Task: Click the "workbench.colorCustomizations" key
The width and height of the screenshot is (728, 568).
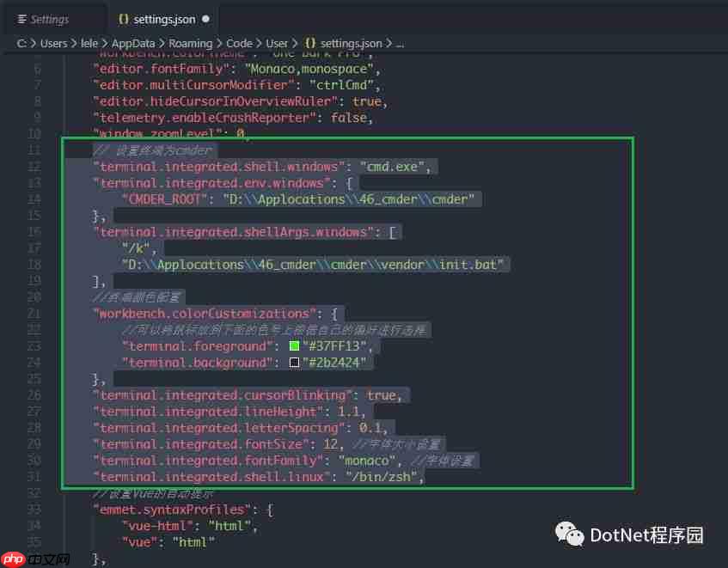Action: pos(205,314)
